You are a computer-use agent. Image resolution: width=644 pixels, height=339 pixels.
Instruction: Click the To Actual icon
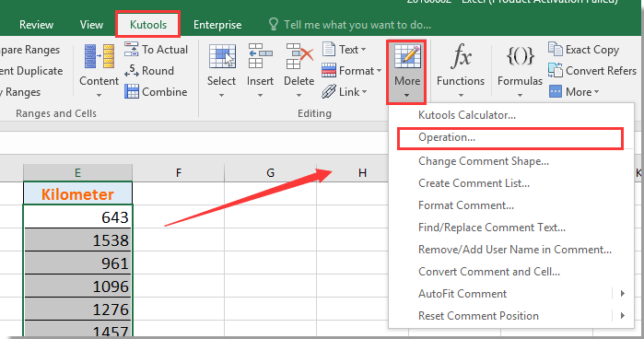[132, 50]
